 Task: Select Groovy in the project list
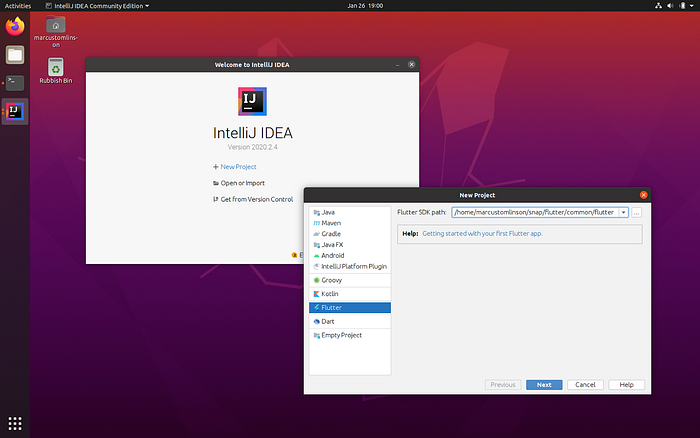click(x=350, y=280)
